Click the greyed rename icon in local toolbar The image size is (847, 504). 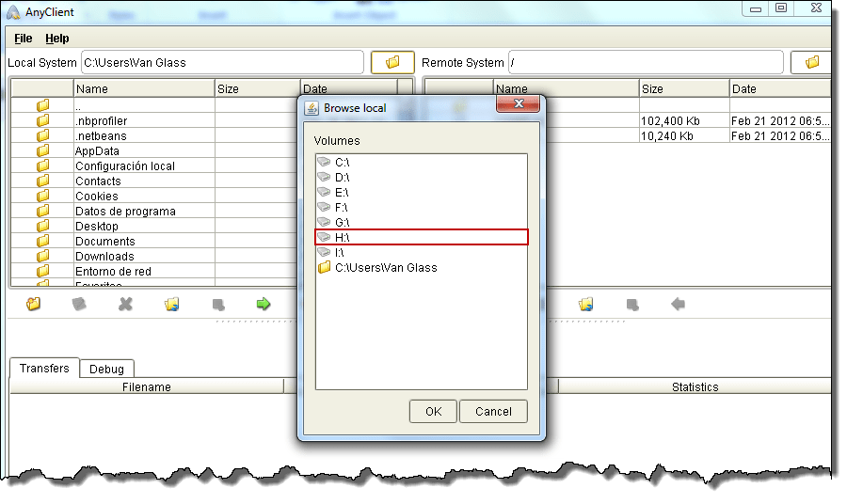79,304
